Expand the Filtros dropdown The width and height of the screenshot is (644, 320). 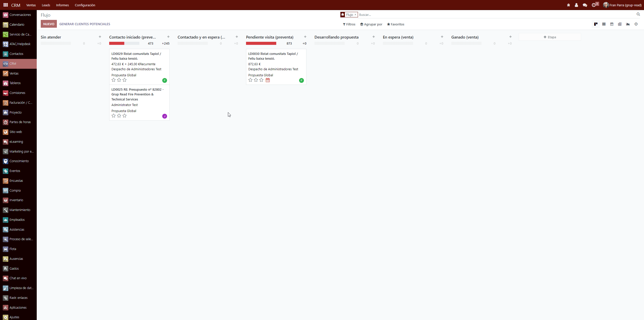click(349, 24)
